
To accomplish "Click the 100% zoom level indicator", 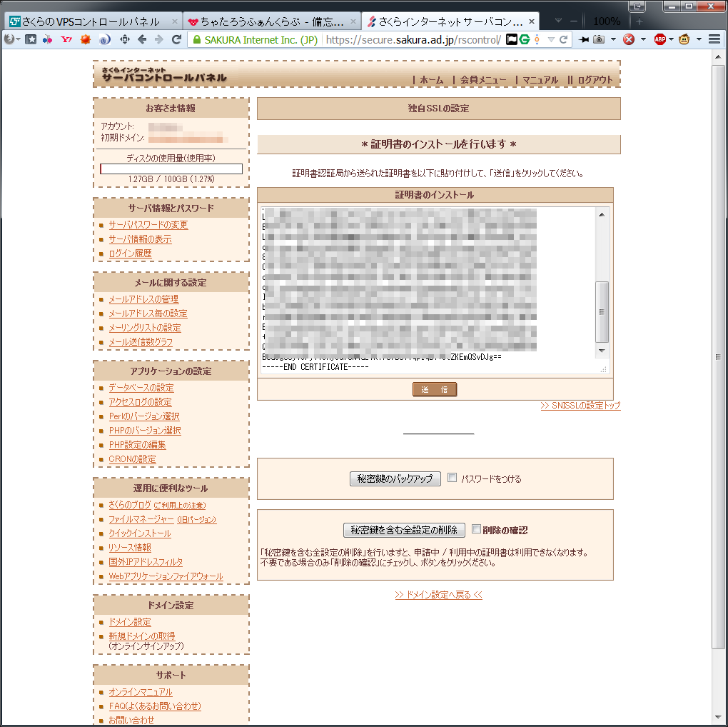I will click(607, 21).
